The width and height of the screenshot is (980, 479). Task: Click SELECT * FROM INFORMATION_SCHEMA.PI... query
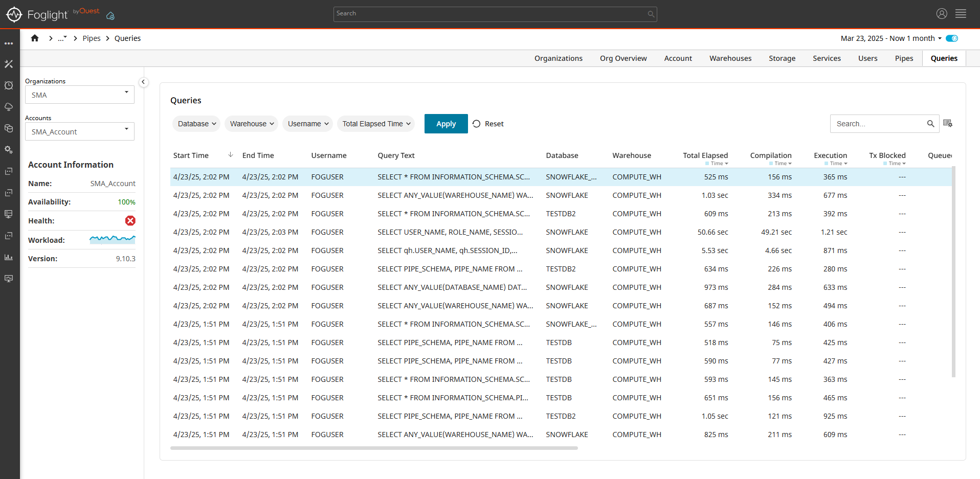coord(453,398)
